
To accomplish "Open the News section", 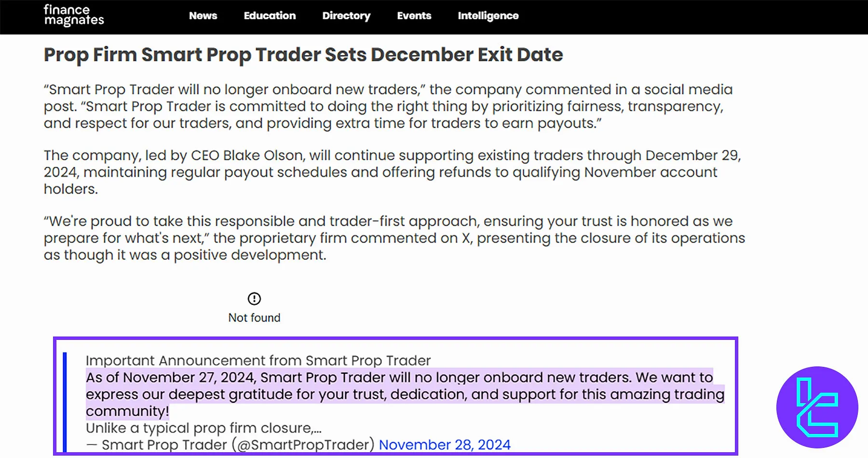I will [203, 16].
